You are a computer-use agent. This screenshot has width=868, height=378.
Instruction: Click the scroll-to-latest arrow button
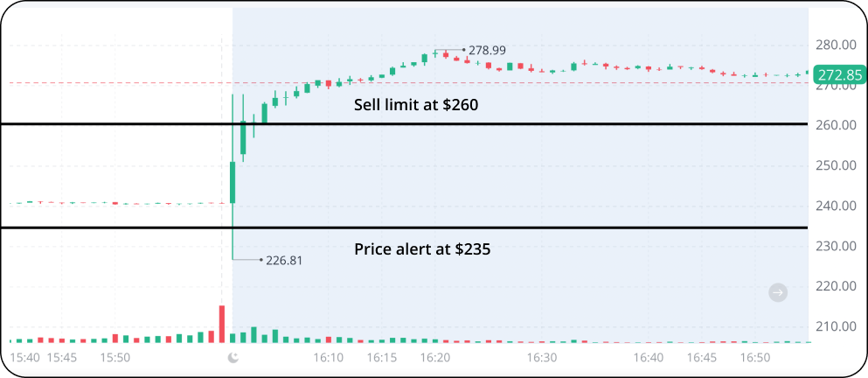coord(778,292)
